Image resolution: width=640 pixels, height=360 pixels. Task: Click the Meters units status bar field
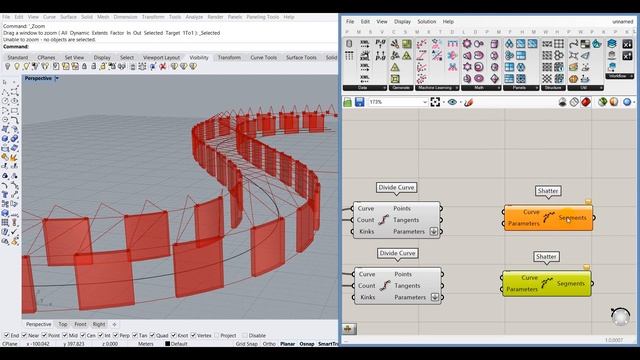tap(146, 344)
